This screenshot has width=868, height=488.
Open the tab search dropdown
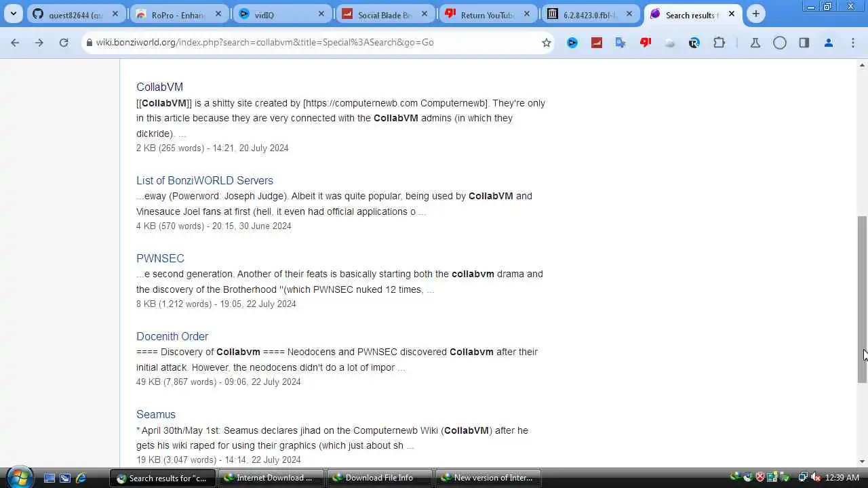(13, 14)
